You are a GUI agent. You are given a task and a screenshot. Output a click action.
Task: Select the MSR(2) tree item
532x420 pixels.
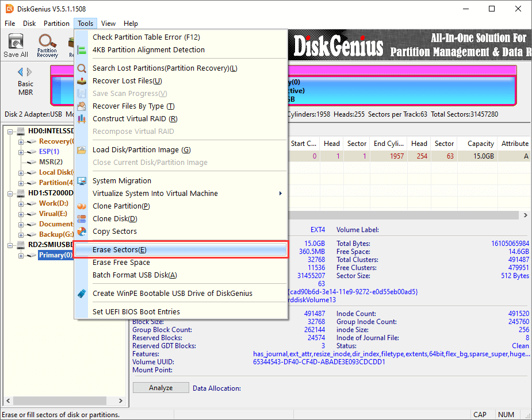(x=51, y=161)
